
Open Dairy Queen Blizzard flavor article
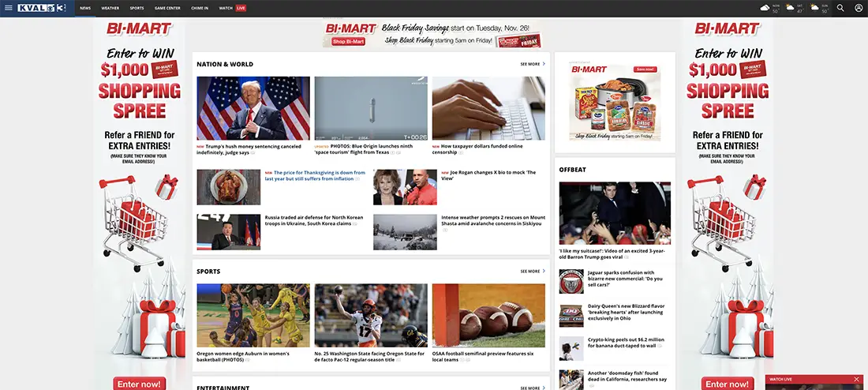coord(626,312)
